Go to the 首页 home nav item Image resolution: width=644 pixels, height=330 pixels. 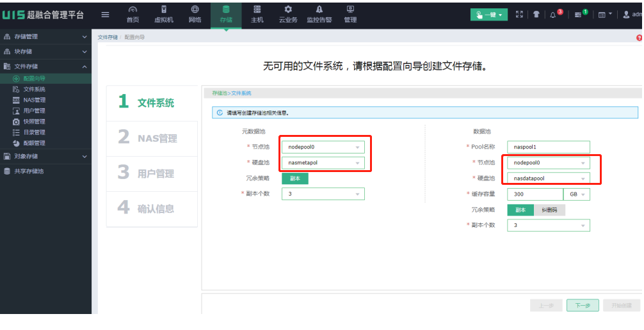click(x=133, y=15)
